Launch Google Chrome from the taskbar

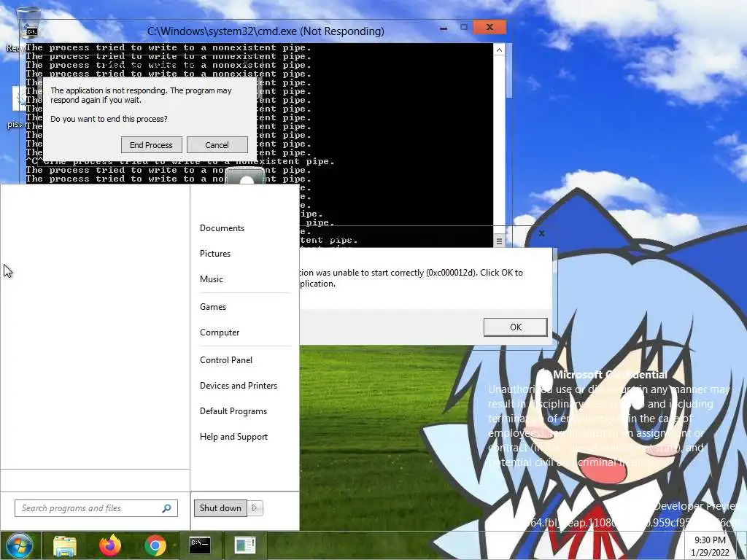(x=155, y=545)
